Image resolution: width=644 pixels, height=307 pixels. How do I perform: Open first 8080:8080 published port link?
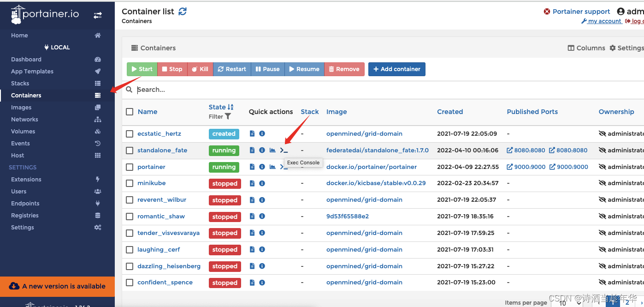tap(526, 150)
